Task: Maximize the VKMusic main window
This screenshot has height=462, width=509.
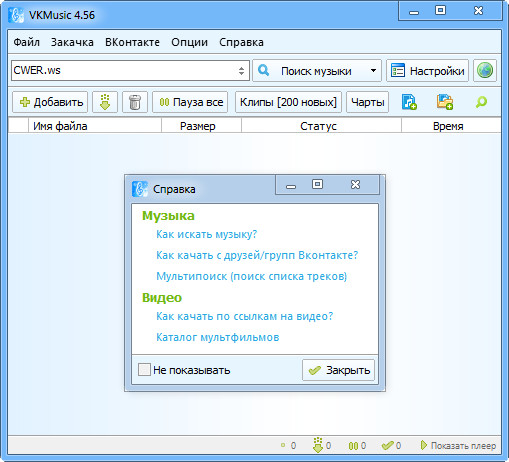Action: (440, 10)
